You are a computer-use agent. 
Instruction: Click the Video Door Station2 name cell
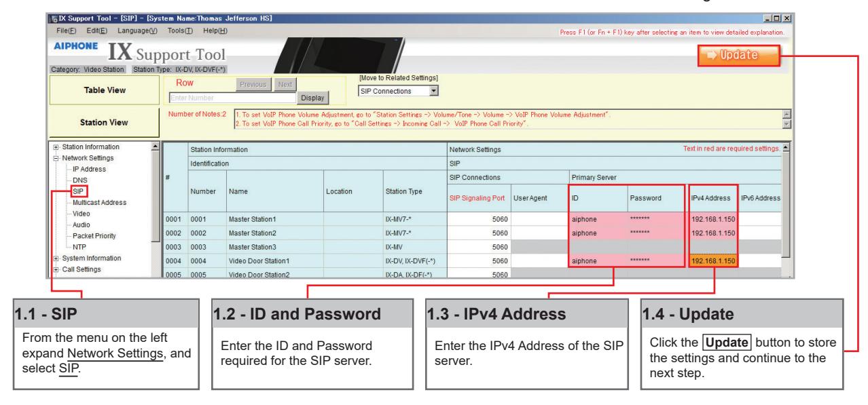pos(274,273)
